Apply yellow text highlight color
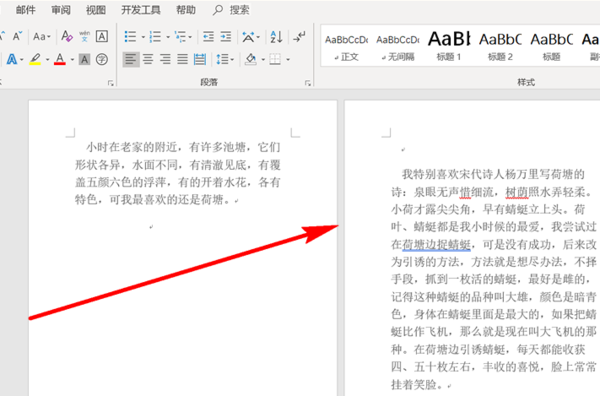Image resolution: width=600 pixels, height=396 pixels. [35, 59]
